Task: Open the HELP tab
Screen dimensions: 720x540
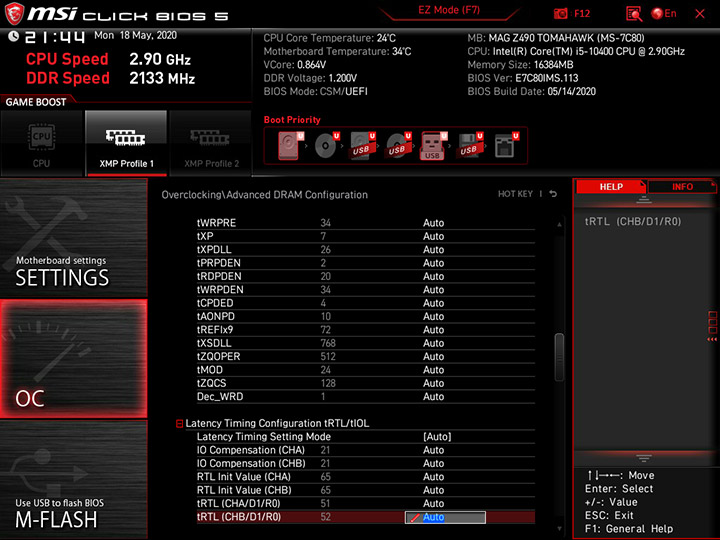Action: pos(611,187)
